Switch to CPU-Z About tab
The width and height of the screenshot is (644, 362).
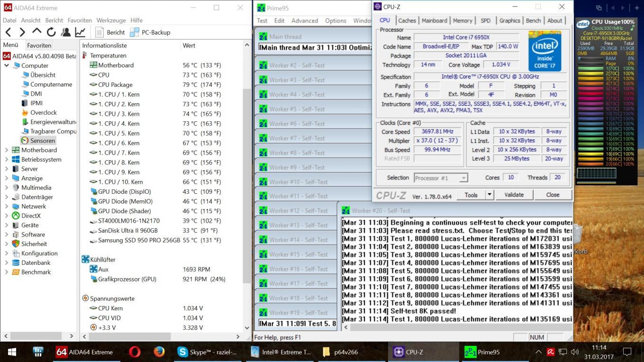555,20
